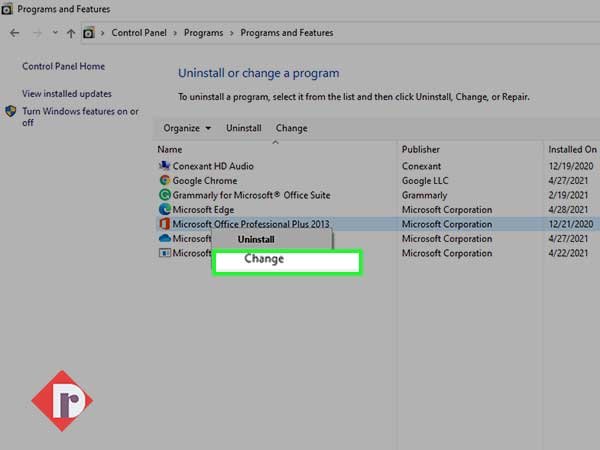The width and height of the screenshot is (600, 450).
Task: Click the address bar Control Panel icon
Action: 88,33
